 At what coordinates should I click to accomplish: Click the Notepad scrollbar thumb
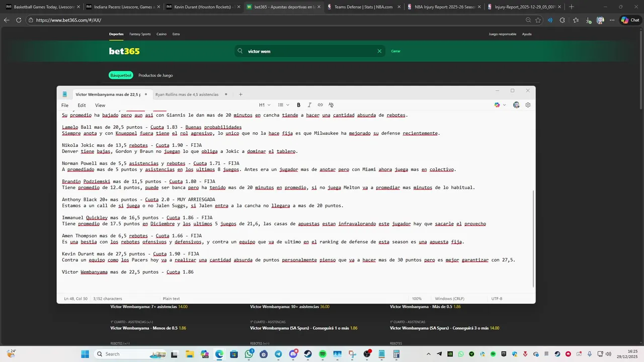tap(533, 238)
